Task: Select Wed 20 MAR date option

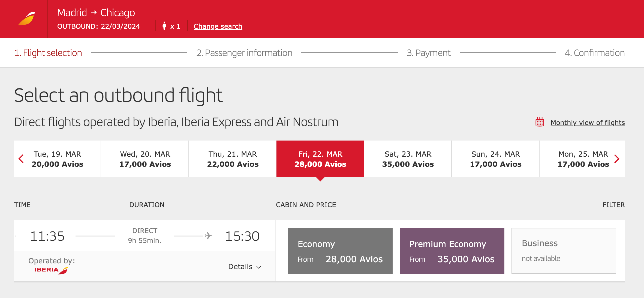Action: pos(145,159)
